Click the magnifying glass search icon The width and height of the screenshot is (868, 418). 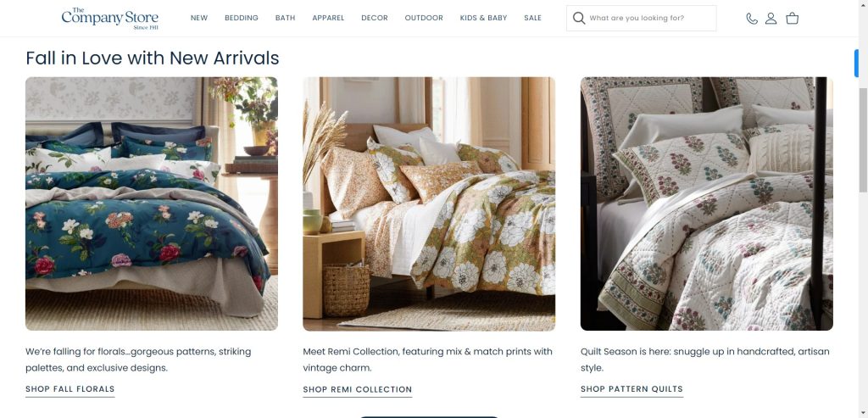point(579,19)
